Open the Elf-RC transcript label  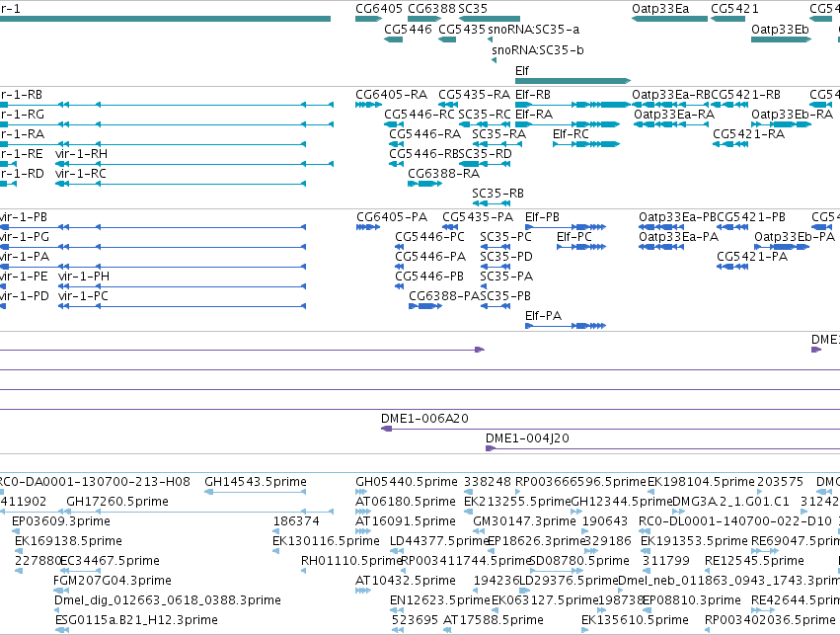pos(571,134)
